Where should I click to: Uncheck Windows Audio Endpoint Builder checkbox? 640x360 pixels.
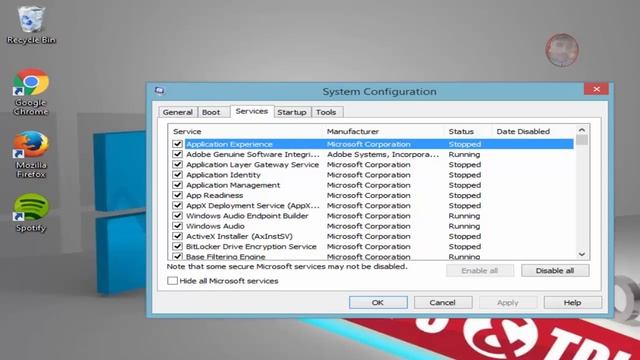click(x=177, y=216)
